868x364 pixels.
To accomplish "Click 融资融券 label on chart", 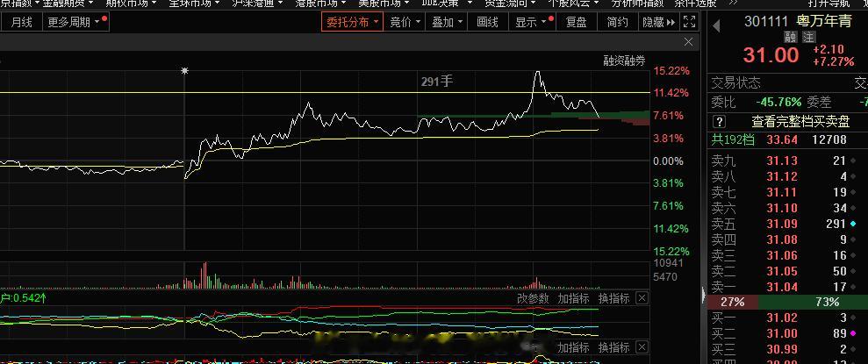I will (624, 61).
